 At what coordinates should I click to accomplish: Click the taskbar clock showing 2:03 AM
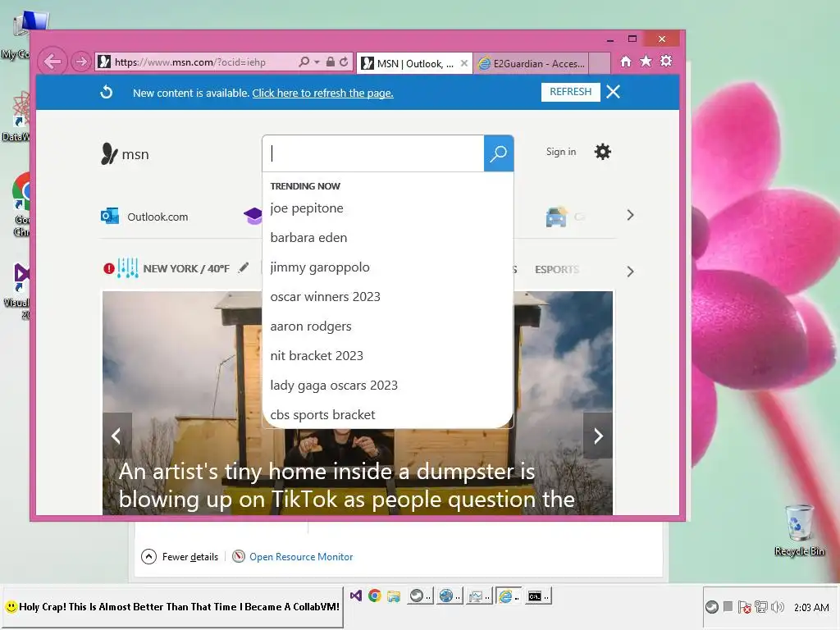811,608
